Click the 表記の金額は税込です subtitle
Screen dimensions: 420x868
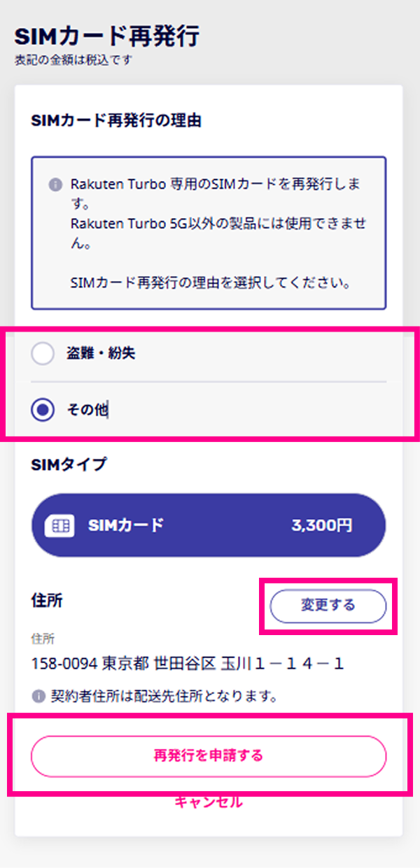[73, 60]
